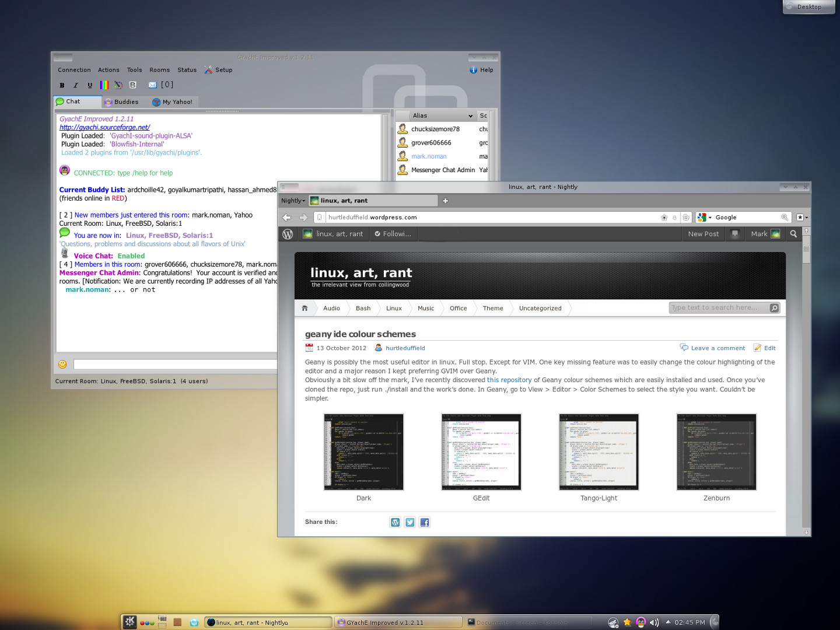Open the Tools menu in GyachE

[134, 70]
